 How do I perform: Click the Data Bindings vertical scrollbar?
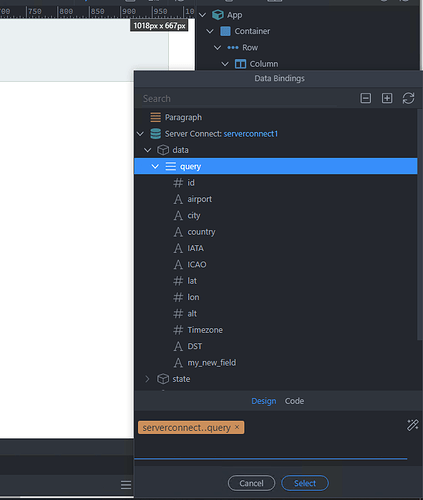[x=420, y=225]
